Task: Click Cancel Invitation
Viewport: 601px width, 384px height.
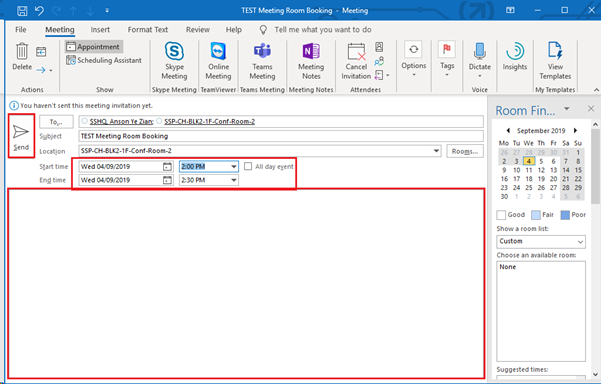Action: coord(356,61)
